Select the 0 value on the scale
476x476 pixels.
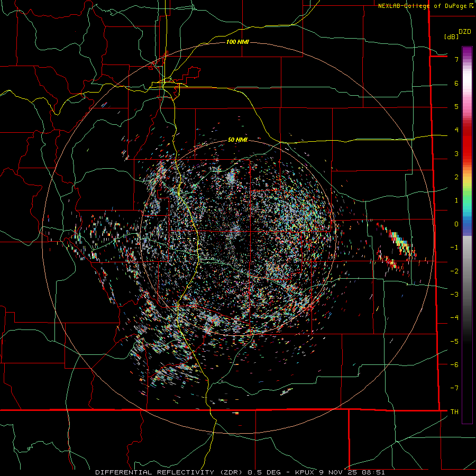pyautogui.click(x=456, y=224)
